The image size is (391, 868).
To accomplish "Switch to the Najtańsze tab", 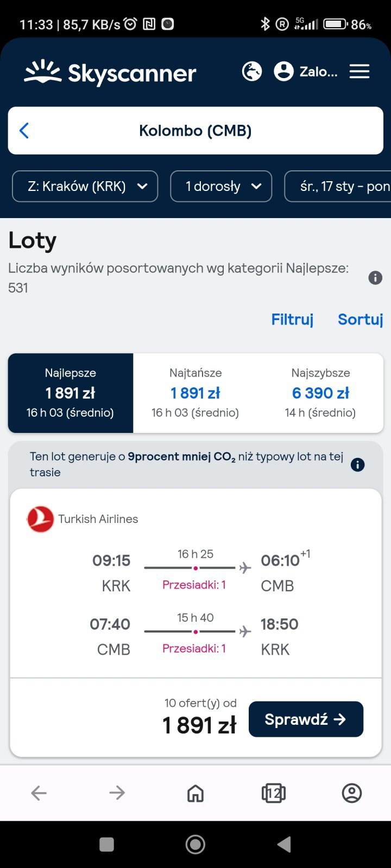I will point(195,393).
